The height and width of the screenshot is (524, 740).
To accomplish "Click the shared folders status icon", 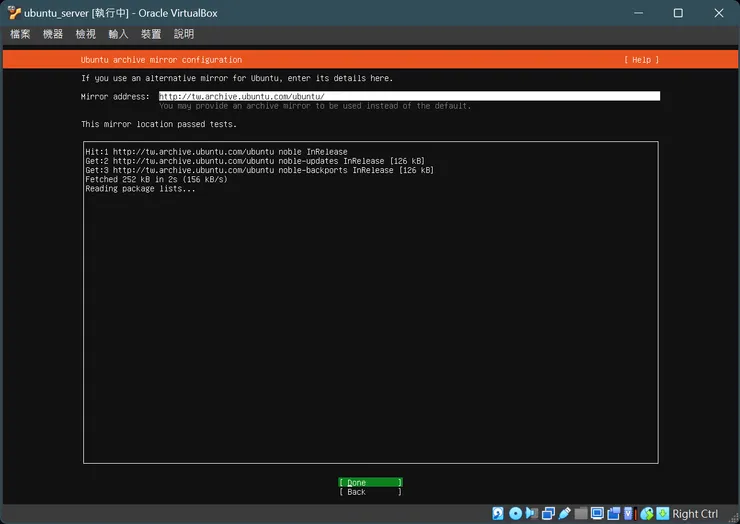I will coord(581,513).
